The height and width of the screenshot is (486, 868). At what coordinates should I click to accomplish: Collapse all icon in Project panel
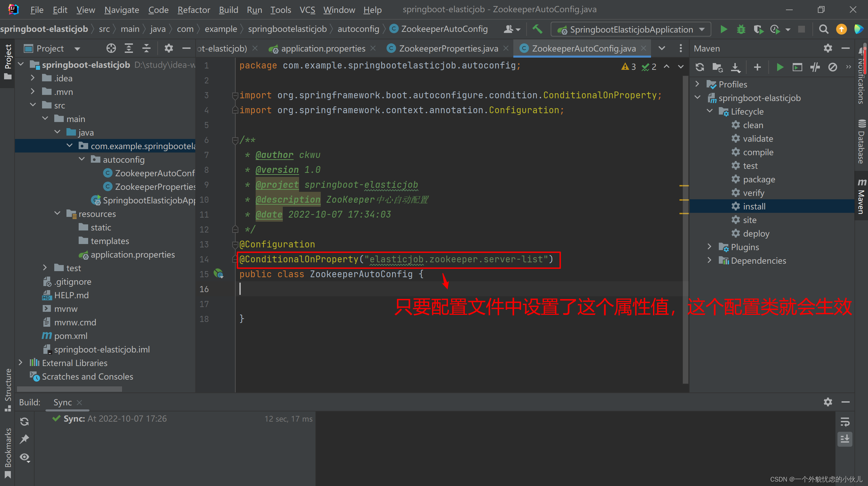point(146,48)
